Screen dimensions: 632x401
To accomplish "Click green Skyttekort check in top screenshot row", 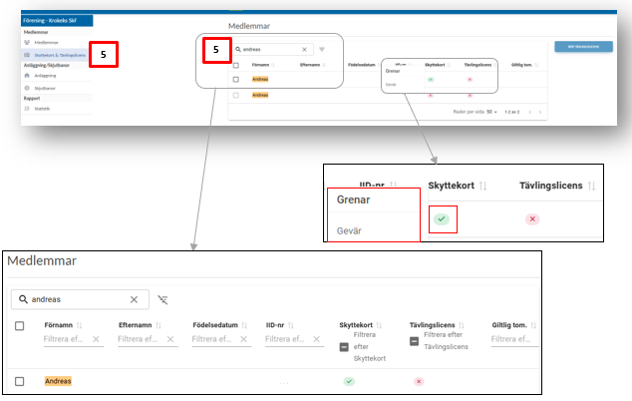I will pyautogui.click(x=430, y=79).
